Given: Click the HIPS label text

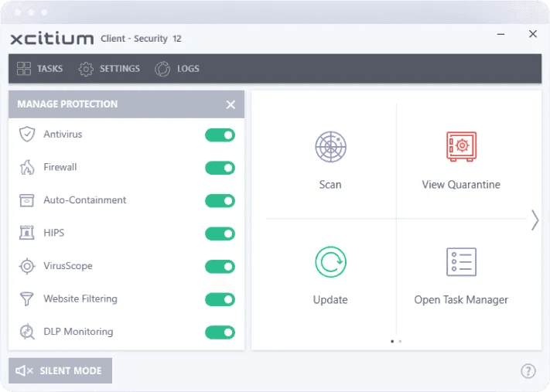Looking at the screenshot, I should (53, 233).
